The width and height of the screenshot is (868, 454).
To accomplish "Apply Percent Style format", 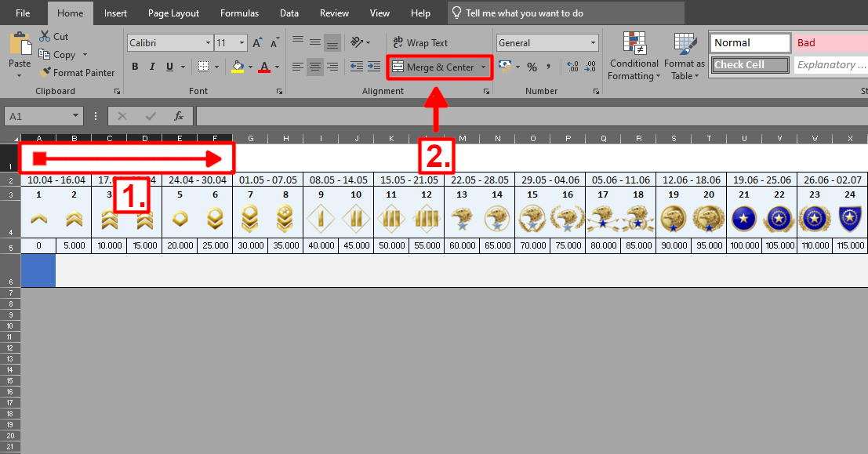I will click(532, 67).
